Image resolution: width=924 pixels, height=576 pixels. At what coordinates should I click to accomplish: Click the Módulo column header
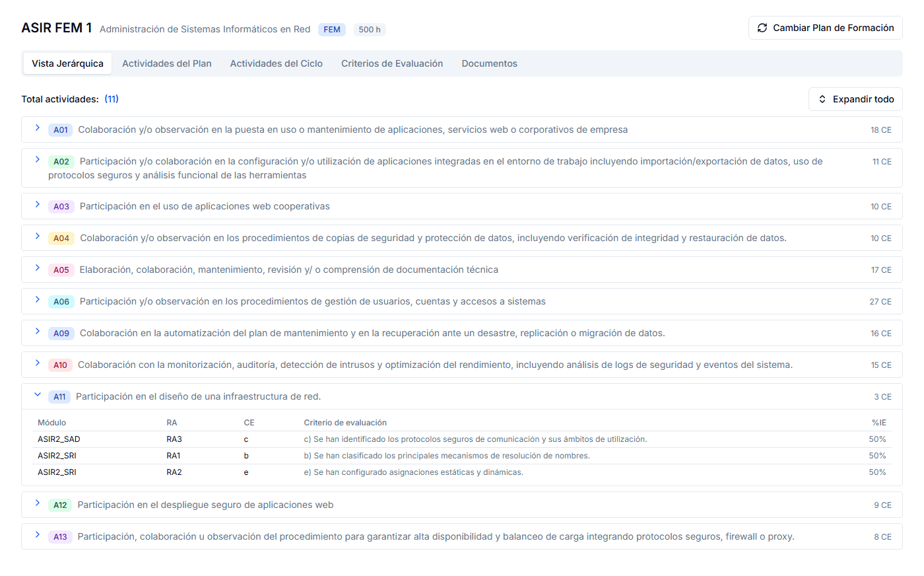click(52, 423)
